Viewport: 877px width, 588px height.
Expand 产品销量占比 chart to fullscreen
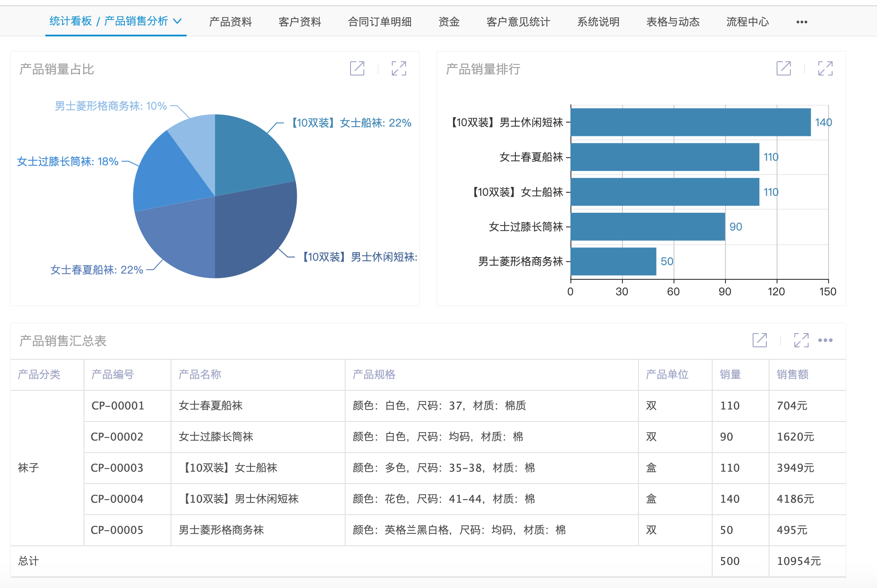point(399,68)
